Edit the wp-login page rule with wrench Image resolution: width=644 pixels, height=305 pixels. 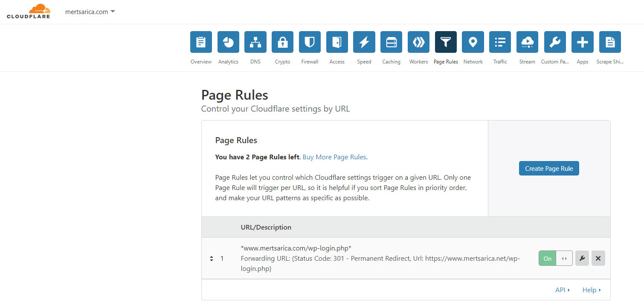pyautogui.click(x=582, y=258)
